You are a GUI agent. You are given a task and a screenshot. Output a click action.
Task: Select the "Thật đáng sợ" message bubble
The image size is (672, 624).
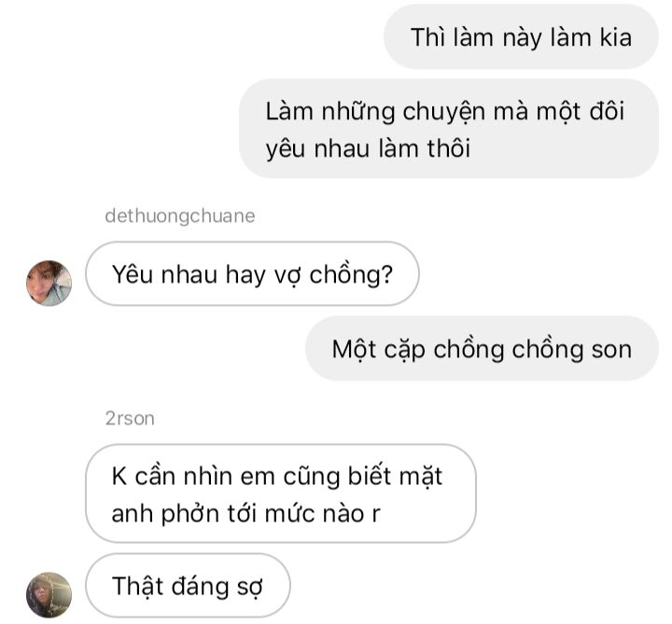click(188, 586)
